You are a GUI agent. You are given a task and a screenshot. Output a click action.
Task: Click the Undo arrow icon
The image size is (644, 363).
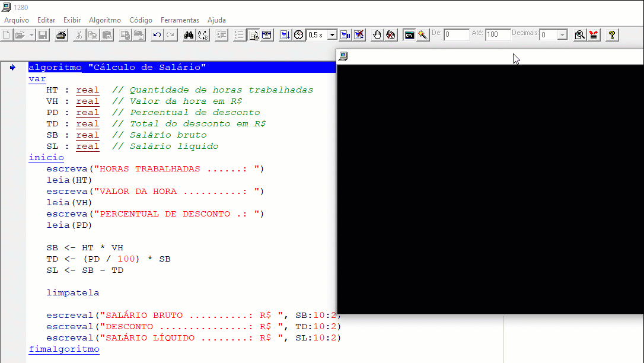[x=157, y=35]
